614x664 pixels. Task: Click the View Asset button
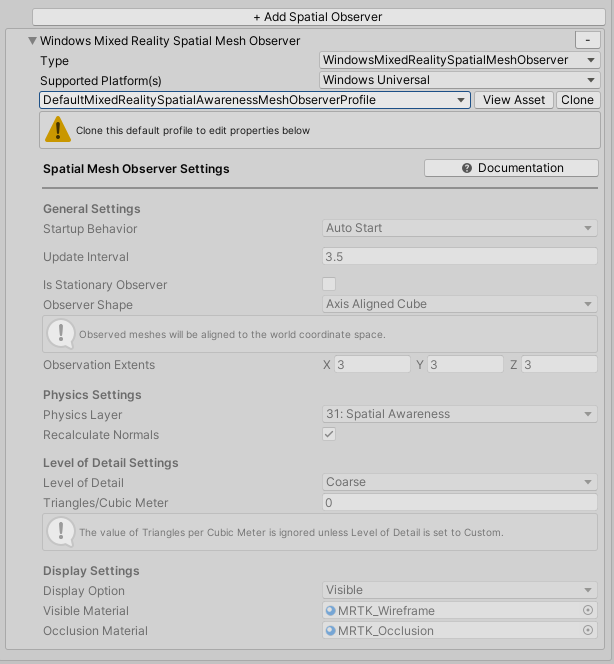point(514,100)
